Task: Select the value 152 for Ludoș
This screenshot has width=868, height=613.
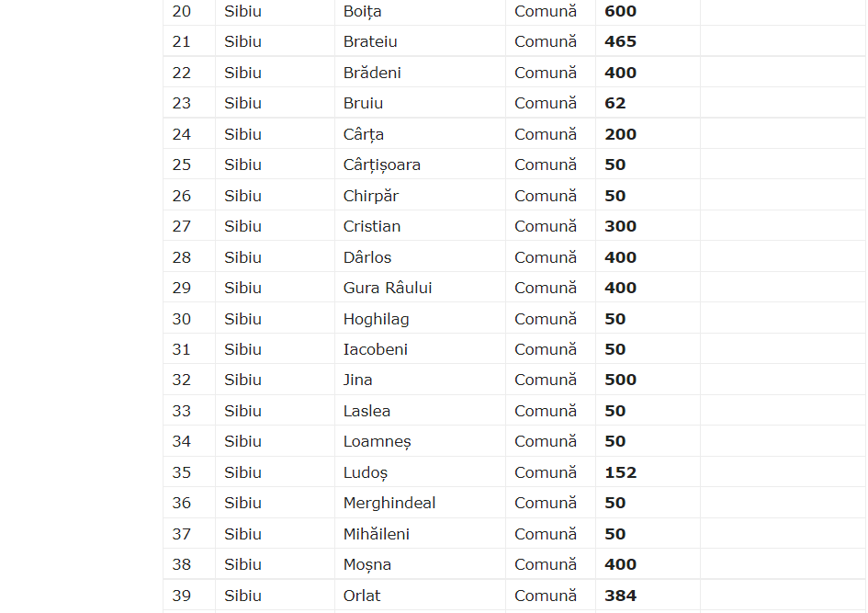Action: pos(620,472)
